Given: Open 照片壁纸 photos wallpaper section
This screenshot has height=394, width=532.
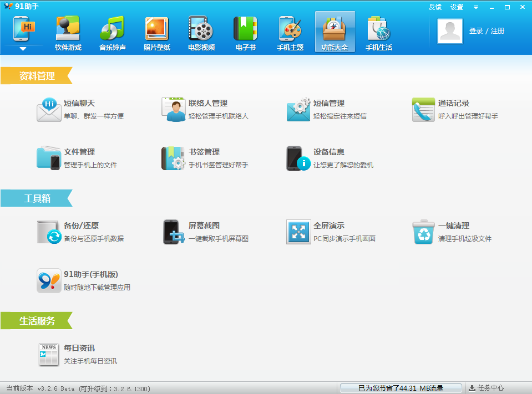Looking at the screenshot, I should [x=157, y=33].
